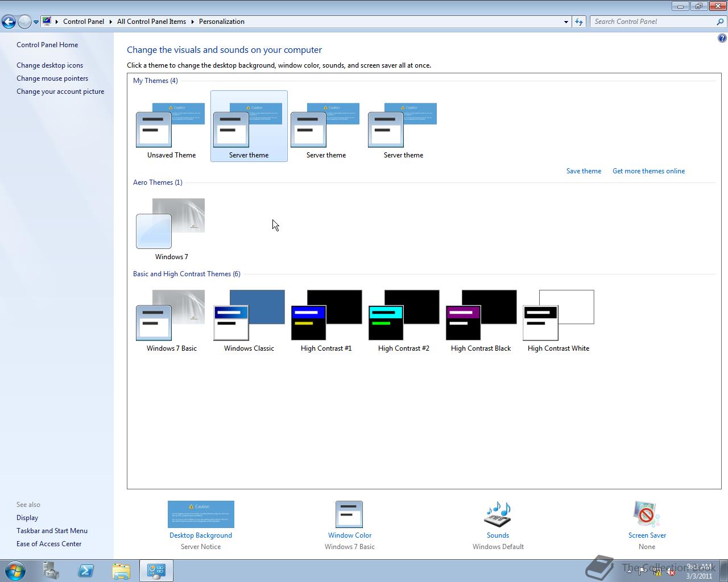Image resolution: width=728 pixels, height=582 pixels.
Task: Apply High Contrast Black theme
Action: point(481,321)
